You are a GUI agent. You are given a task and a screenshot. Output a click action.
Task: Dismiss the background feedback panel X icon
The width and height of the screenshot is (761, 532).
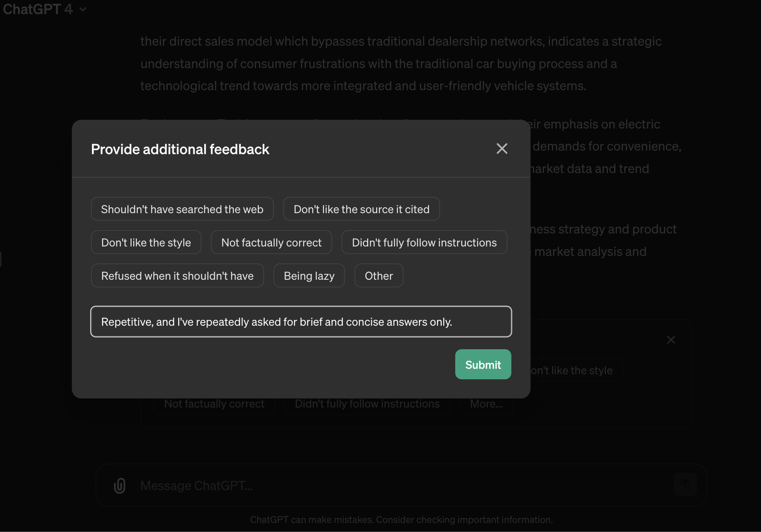coord(671,340)
